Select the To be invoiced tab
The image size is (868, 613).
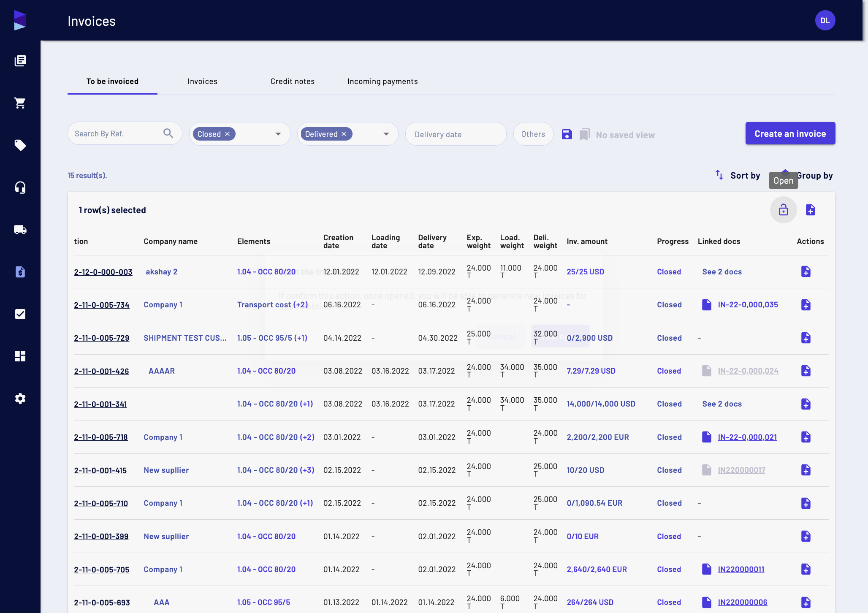click(112, 81)
